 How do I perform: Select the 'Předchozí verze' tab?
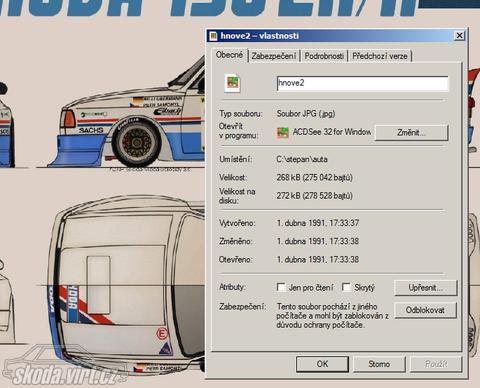tap(380, 56)
